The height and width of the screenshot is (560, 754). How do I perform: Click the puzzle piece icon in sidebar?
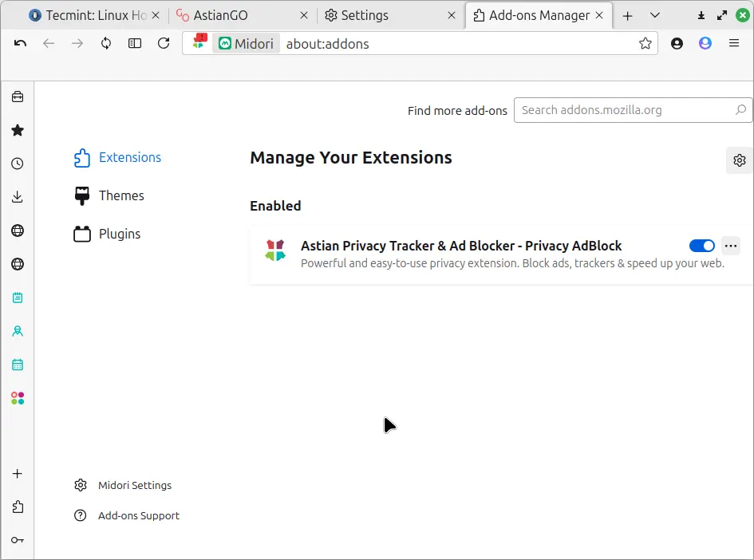tap(17, 507)
